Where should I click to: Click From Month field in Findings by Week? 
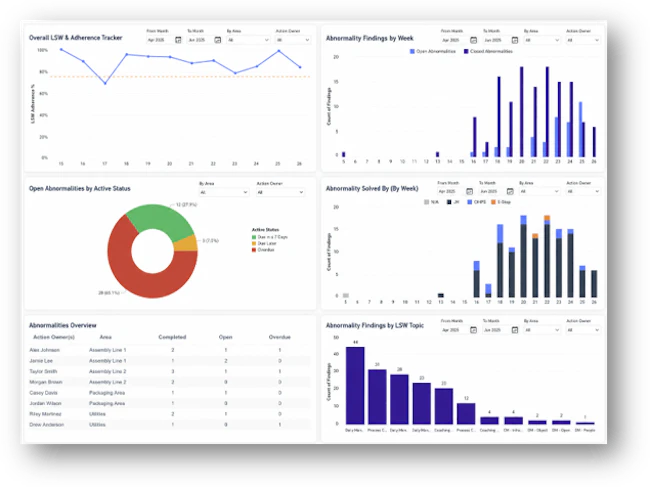coord(459,40)
